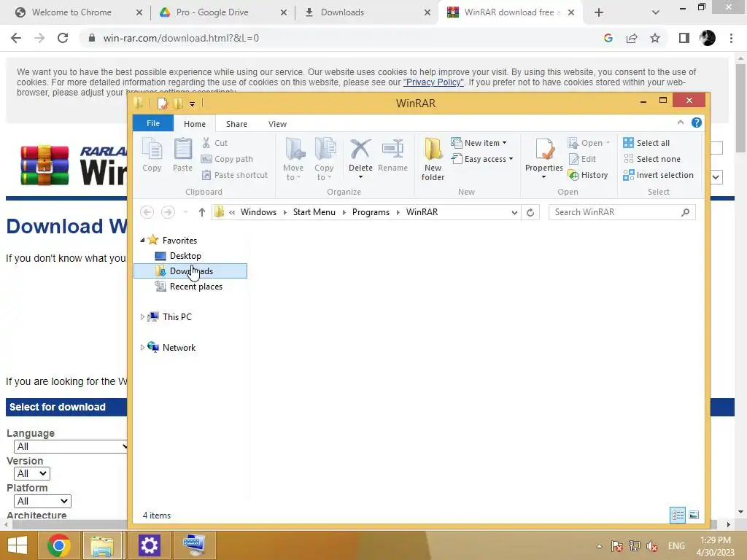Viewport: 747px width, 560px height.
Task: Select Desktop under Favorites
Action: pos(185,256)
